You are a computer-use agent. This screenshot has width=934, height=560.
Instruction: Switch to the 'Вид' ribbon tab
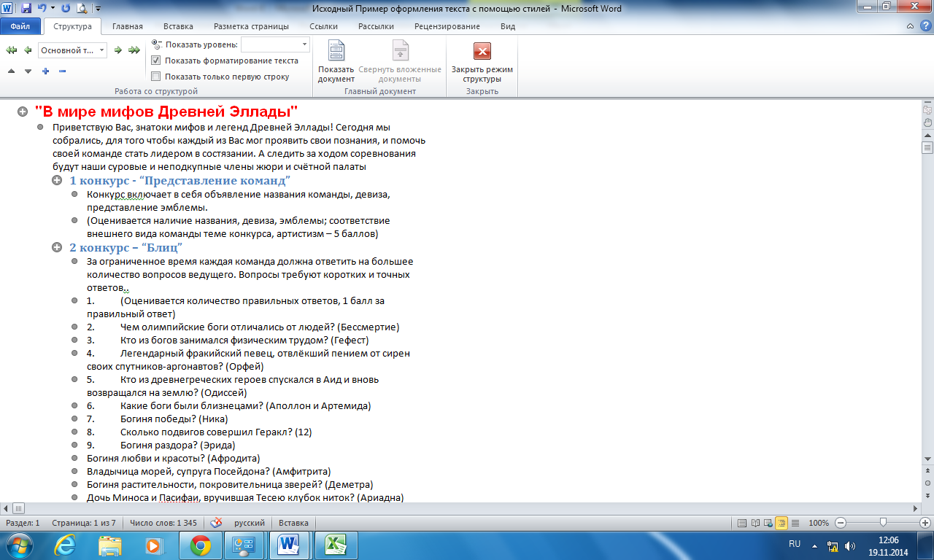click(x=508, y=26)
